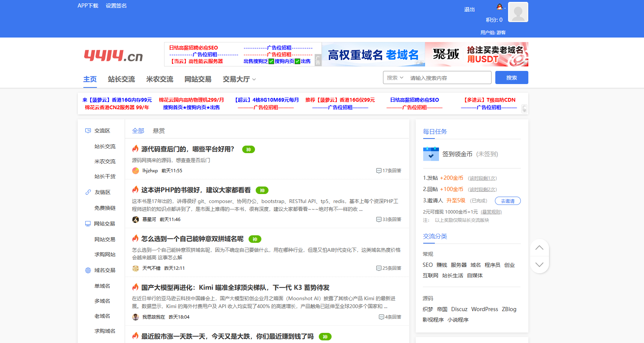The height and width of the screenshot is (343, 644).
Task: Click the 交流区 chat bubble icon
Action: [88, 131]
